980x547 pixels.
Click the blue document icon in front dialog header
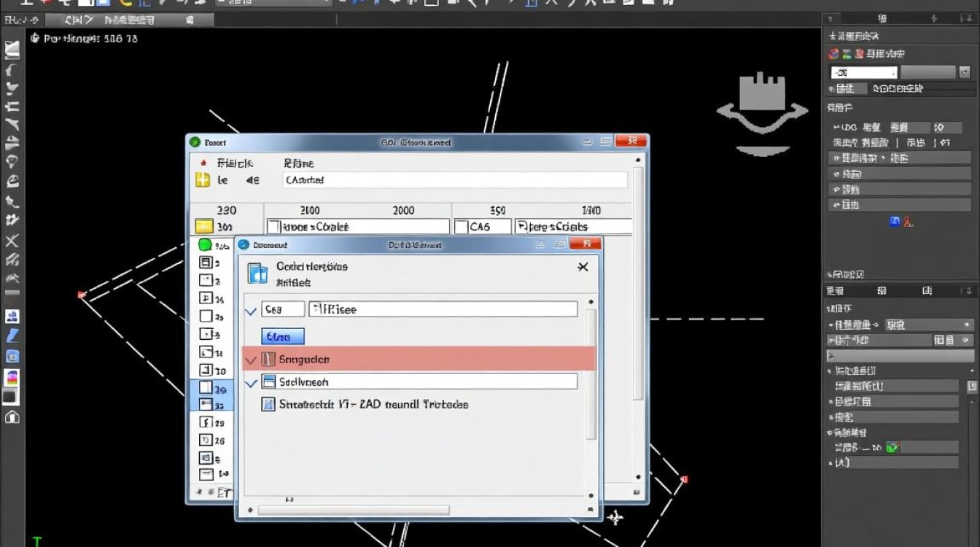point(257,273)
